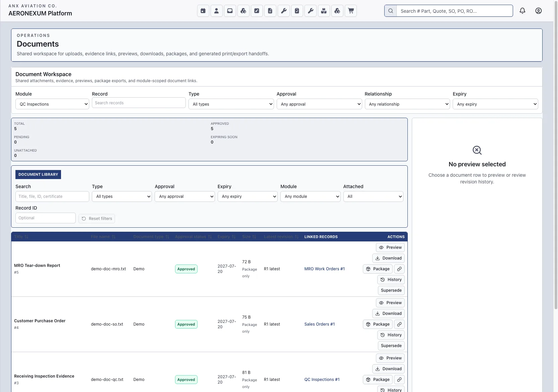Expand the Attached filter dropdown
The image size is (558, 392).
coord(373,197)
